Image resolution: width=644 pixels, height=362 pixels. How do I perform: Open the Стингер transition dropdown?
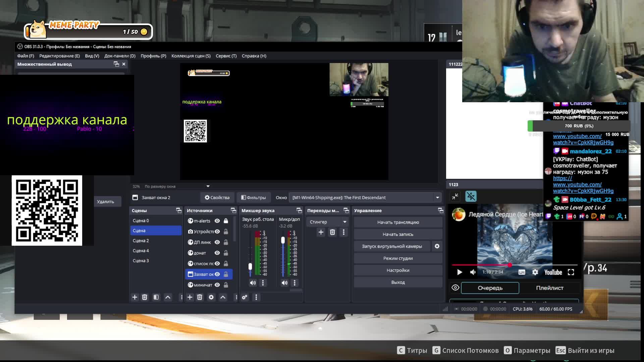344,222
